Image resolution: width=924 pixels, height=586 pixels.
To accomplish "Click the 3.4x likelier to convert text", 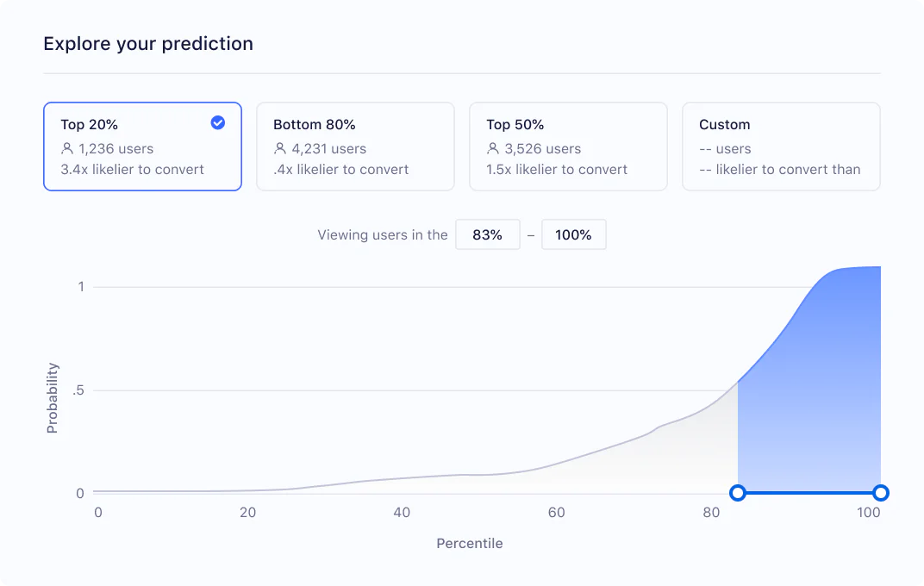I will [x=133, y=169].
